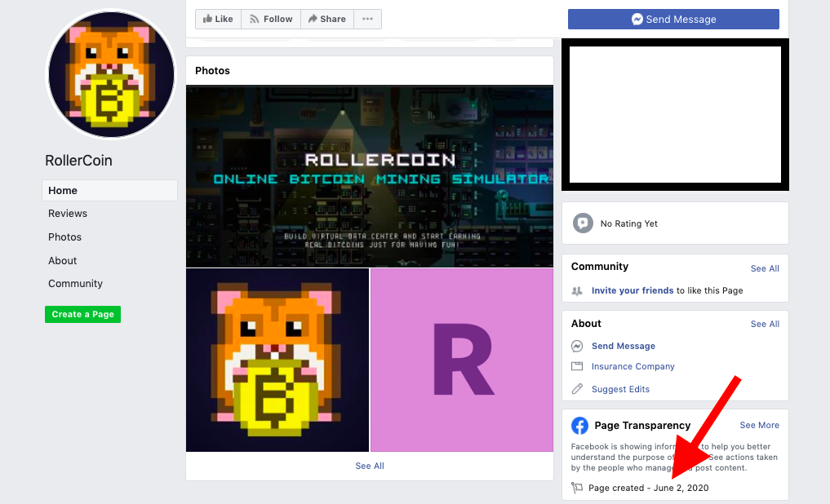Click the category box icon beside Insurance Company
The width and height of the screenshot is (830, 504).
click(577, 366)
